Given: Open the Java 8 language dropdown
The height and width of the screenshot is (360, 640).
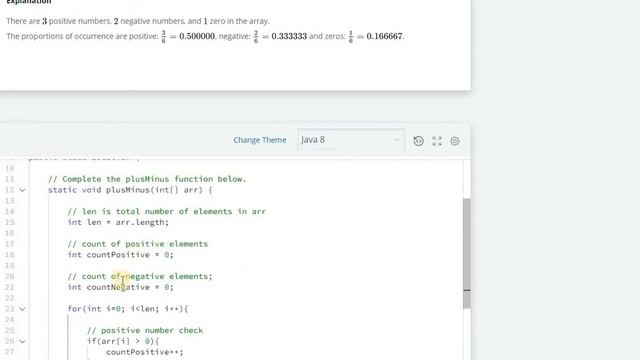Looking at the screenshot, I should [351, 140].
